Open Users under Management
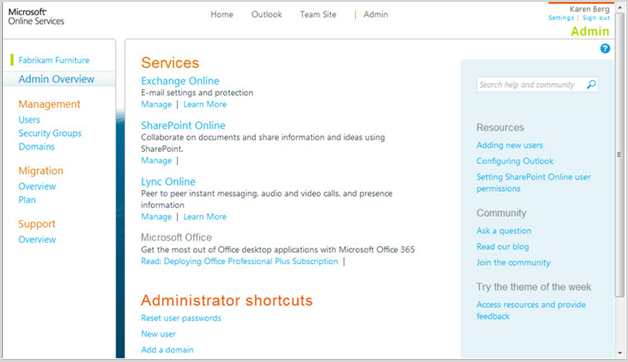628x362 pixels. [29, 120]
